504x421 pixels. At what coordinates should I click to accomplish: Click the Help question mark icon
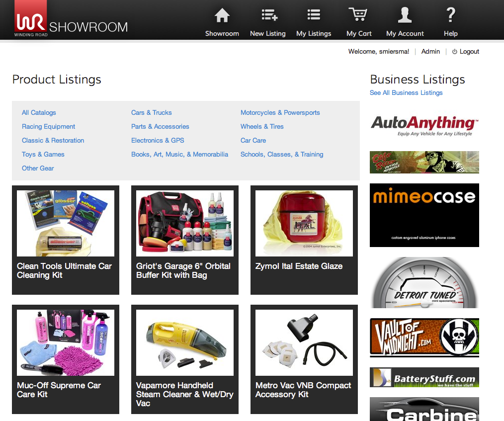pos(451,15)
